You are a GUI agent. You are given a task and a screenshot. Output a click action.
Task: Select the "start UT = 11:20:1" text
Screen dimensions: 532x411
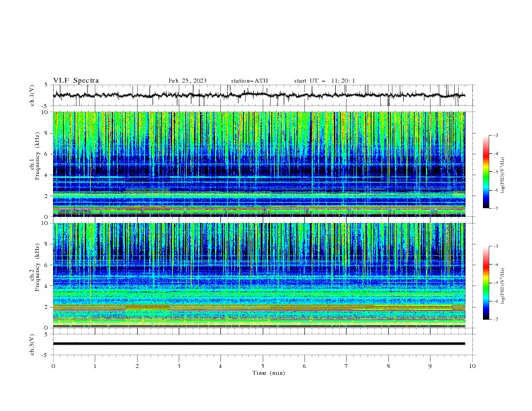(x=324, y=81)
